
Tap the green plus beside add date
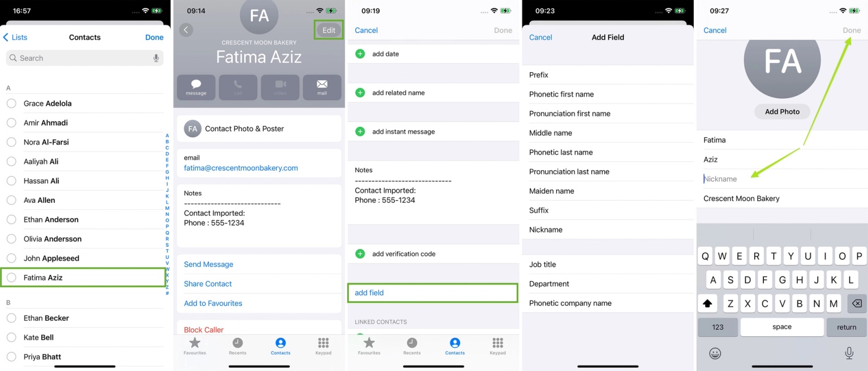coord(360,54)
